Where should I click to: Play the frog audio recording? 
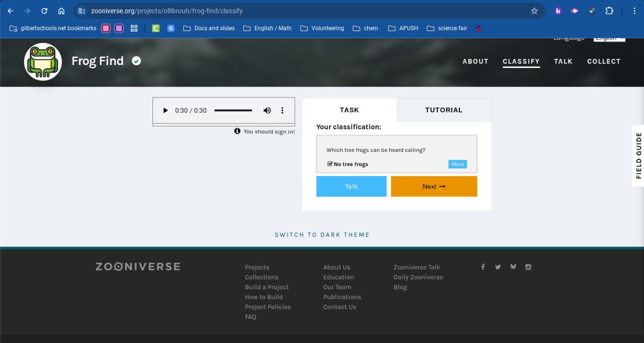[165, 111]
